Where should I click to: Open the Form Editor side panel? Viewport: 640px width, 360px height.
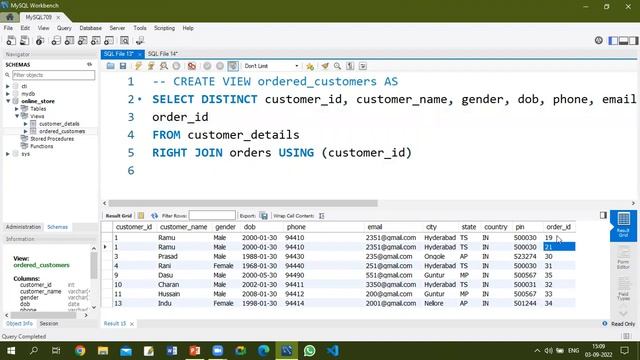pos(623,258)
